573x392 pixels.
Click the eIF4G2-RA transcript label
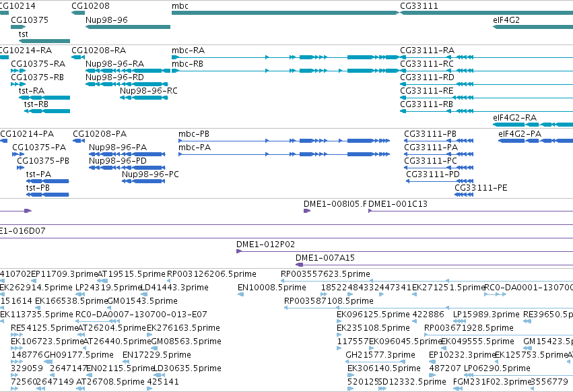(514, 118)
